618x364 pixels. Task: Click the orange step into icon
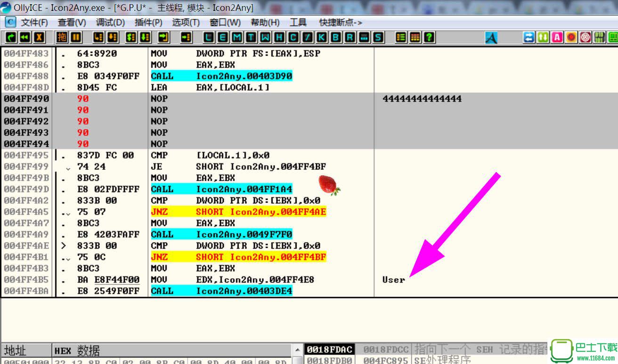click(x=98, y=37)
